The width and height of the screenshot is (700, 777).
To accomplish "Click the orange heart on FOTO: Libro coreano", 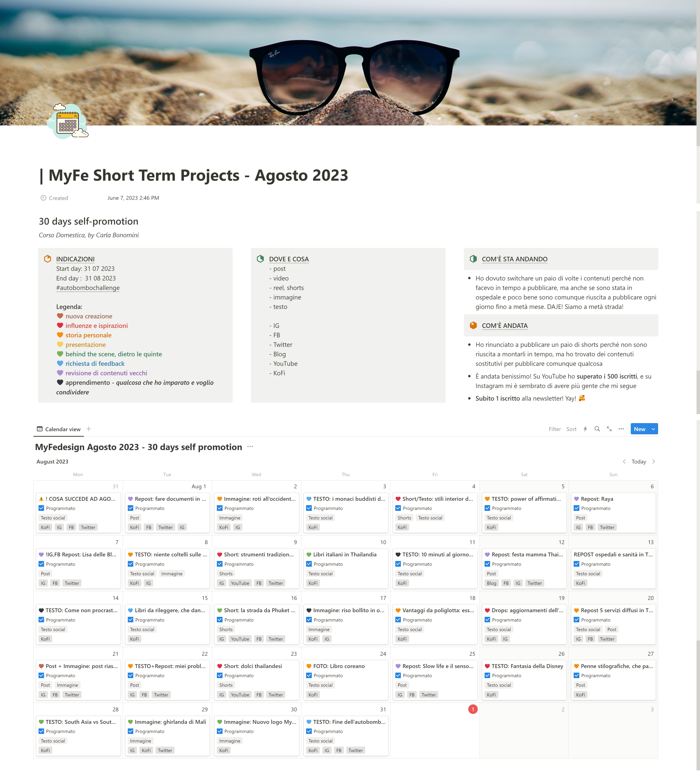I will 309,666.
